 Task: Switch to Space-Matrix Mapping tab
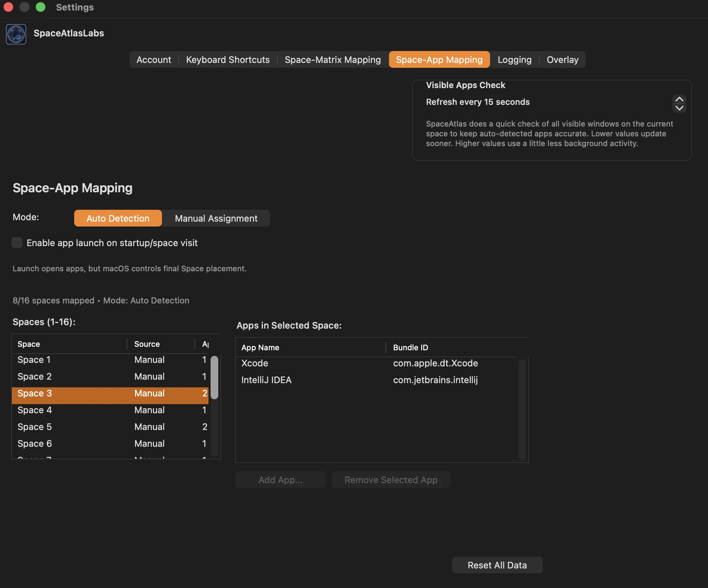[x=333, y=59]
